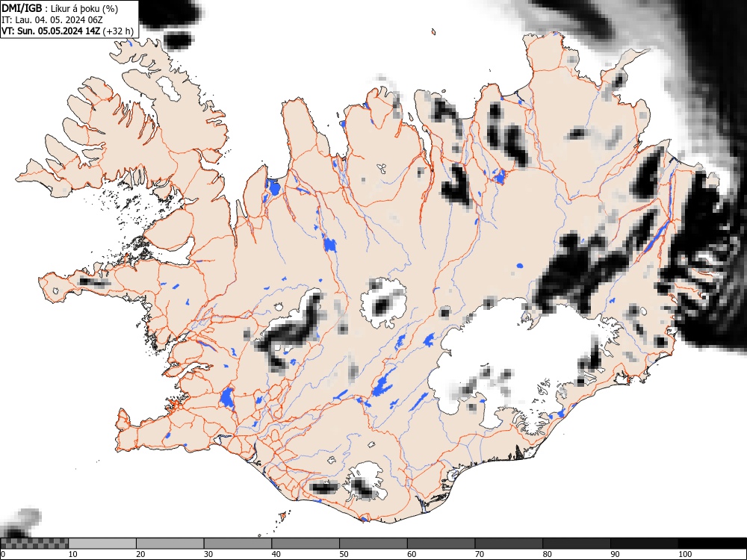
Task: Pick the checkered 0–10 legend swatch
Action: pos(34,543)
